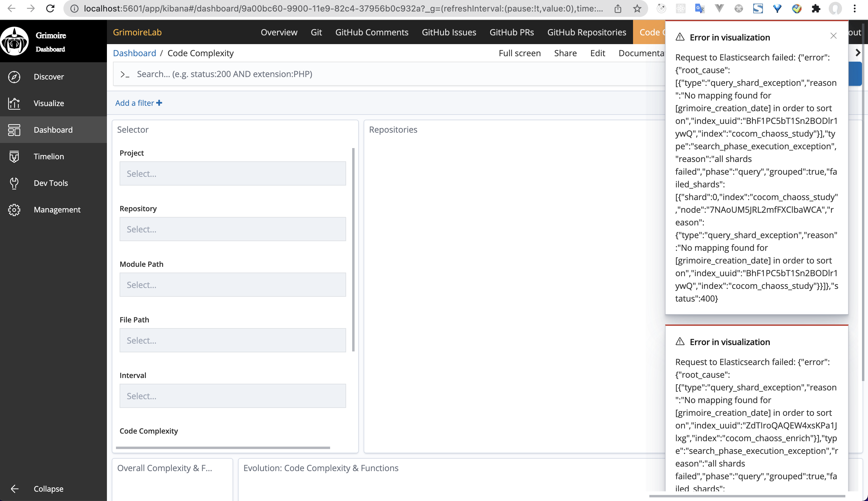
Task: Enter Full screen mode
Action: click(520, 53)
